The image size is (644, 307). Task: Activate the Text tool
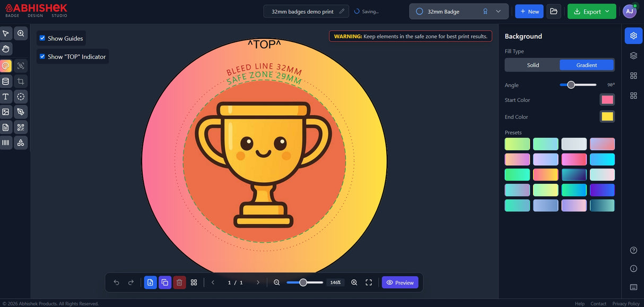pos(5,96)
